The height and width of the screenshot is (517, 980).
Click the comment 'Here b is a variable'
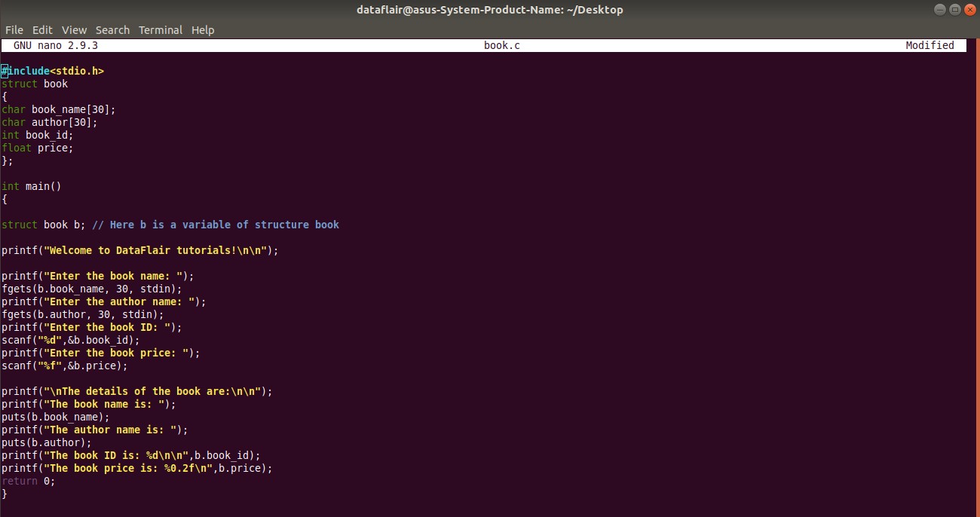(x=216, y=225)
